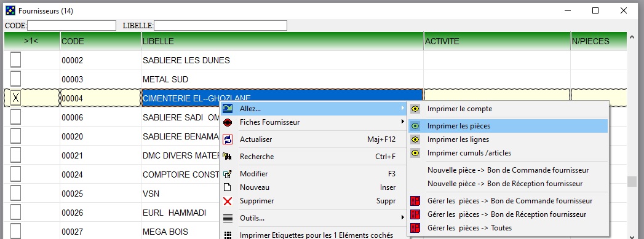Click the Fournisseurs window title icon
644x239 pixels.
(x=10, y=10)
